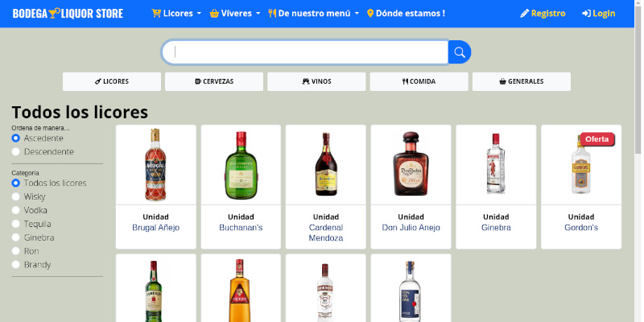The height and width of the screenshot is (322, 644).
Task: Show the GENERALES category
Action: click(x=521, y=81)
